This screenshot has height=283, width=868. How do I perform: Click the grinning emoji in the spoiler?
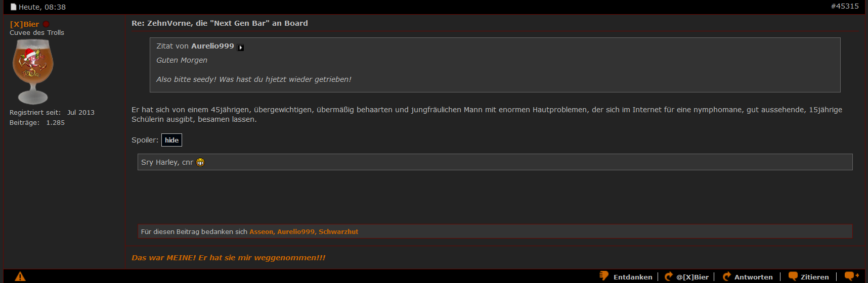pos(200,162)
